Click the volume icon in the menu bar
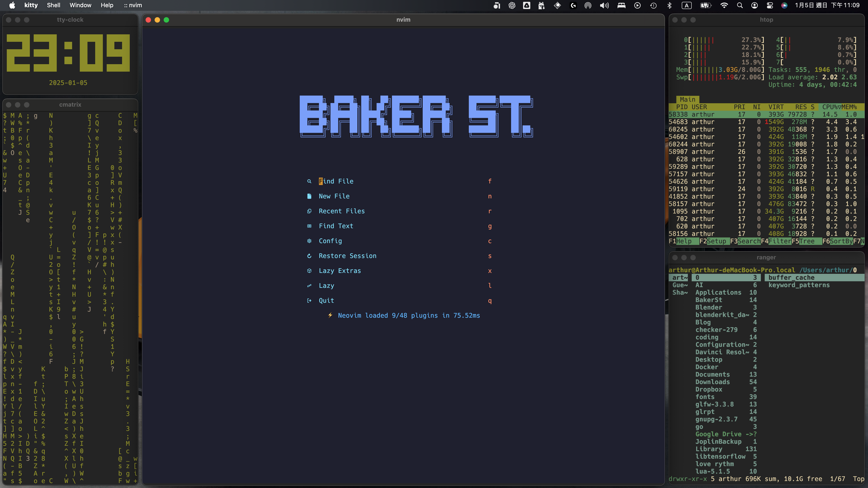The image size is (868, 488). (604, 5)
